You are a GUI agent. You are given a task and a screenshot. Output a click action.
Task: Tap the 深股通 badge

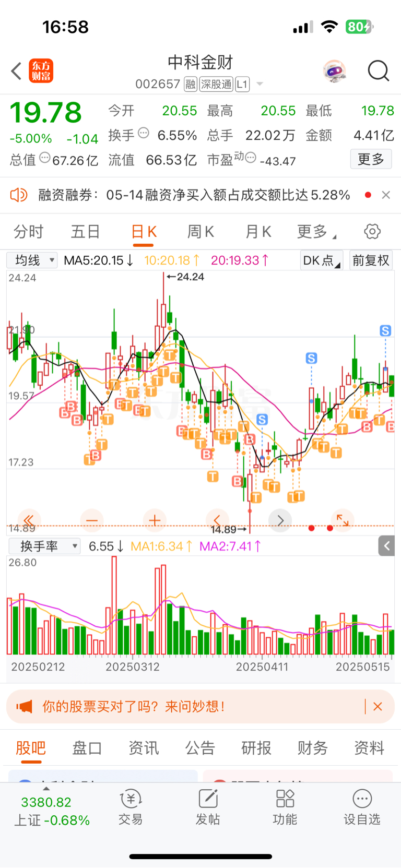point(216,84)
